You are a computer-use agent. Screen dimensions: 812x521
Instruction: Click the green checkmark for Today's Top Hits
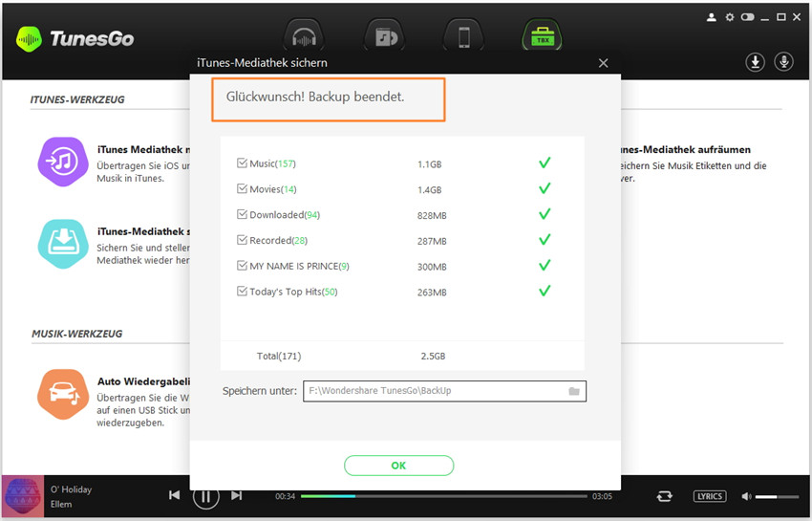[545, 291]
